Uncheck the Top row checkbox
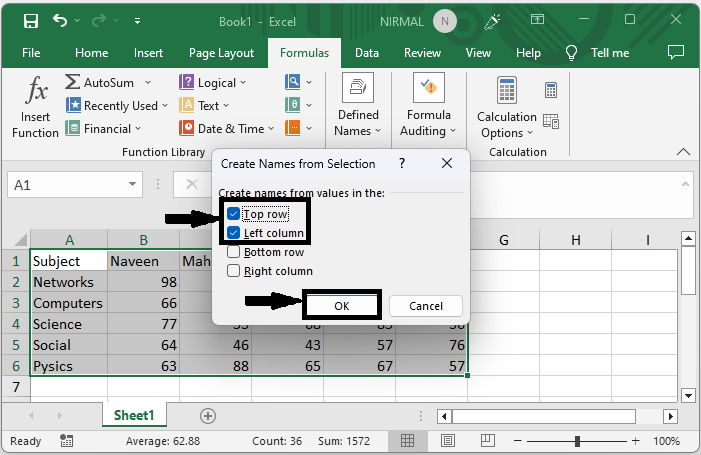Viewport: 701px width, 455px height. click(234, 214)
